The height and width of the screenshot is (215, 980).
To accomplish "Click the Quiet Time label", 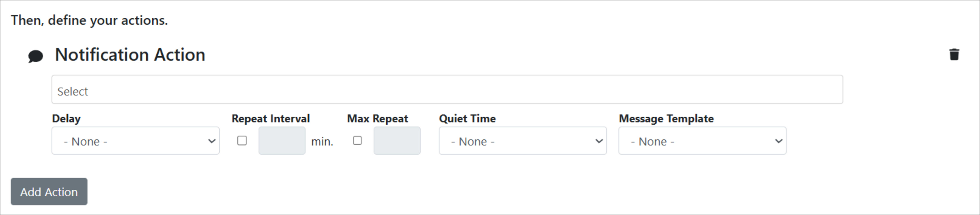I will click(467, 119).
